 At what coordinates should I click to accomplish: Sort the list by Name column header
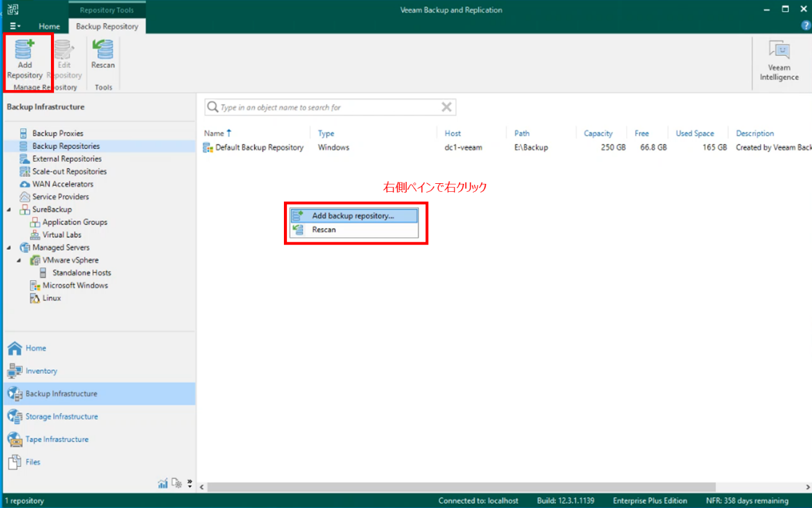point(214,134)
